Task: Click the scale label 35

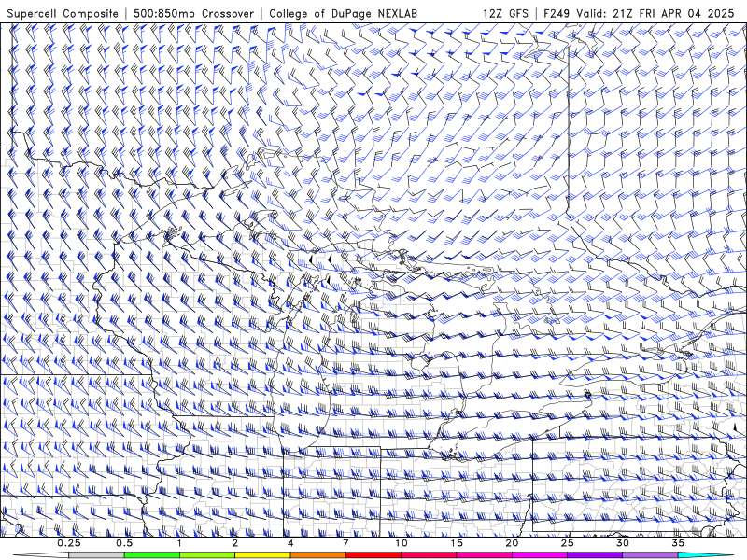Action: click(678, 543)
